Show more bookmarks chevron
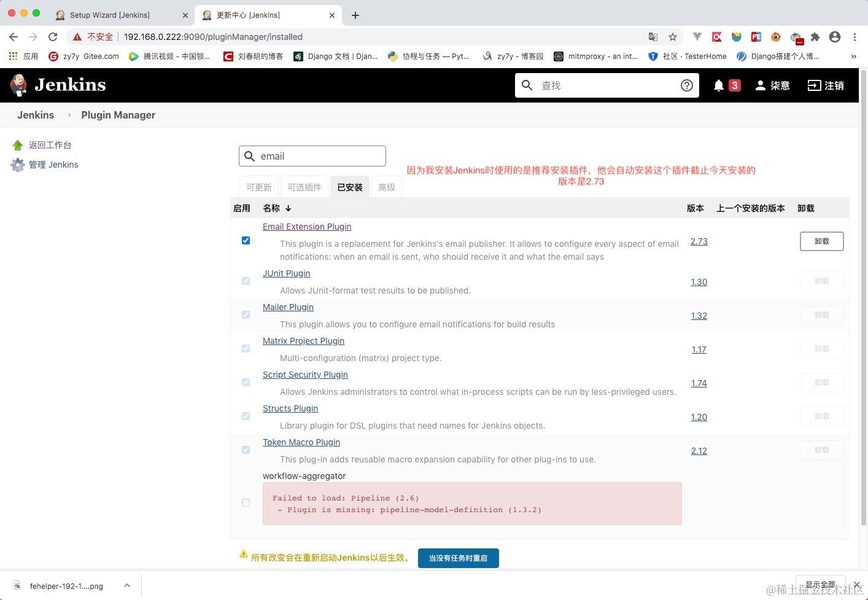The height and width of the screenshot is (600, 868). pyautogui.click(x=853, y=56)
